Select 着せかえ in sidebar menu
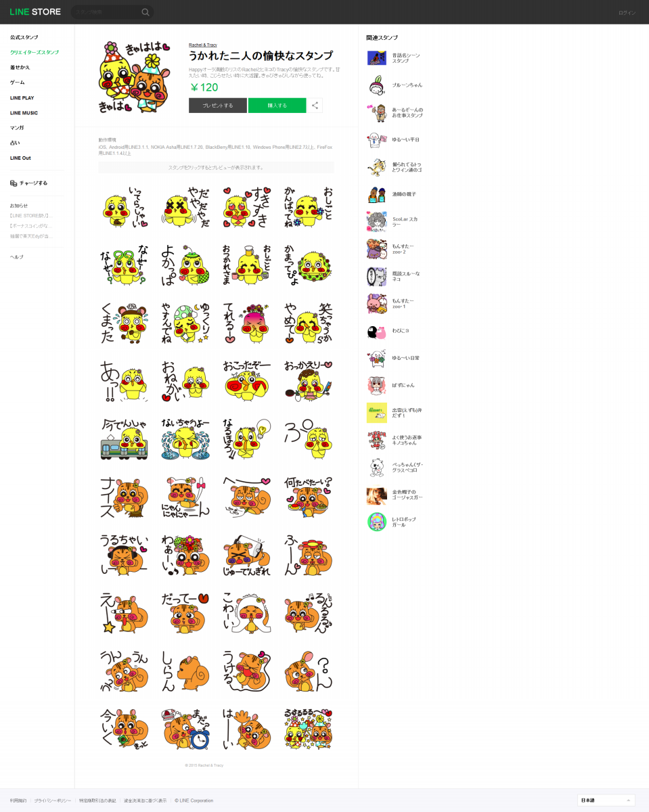This screenshot has width=649, height=812. pyautogui.click(x=20, y=68)
